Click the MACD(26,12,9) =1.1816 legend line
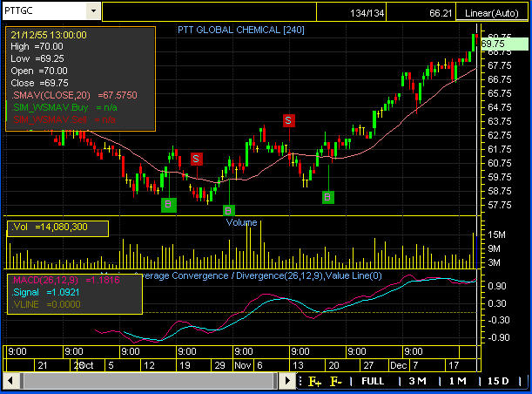This screenshot has height=394, width=532. [x=66, y=280]
